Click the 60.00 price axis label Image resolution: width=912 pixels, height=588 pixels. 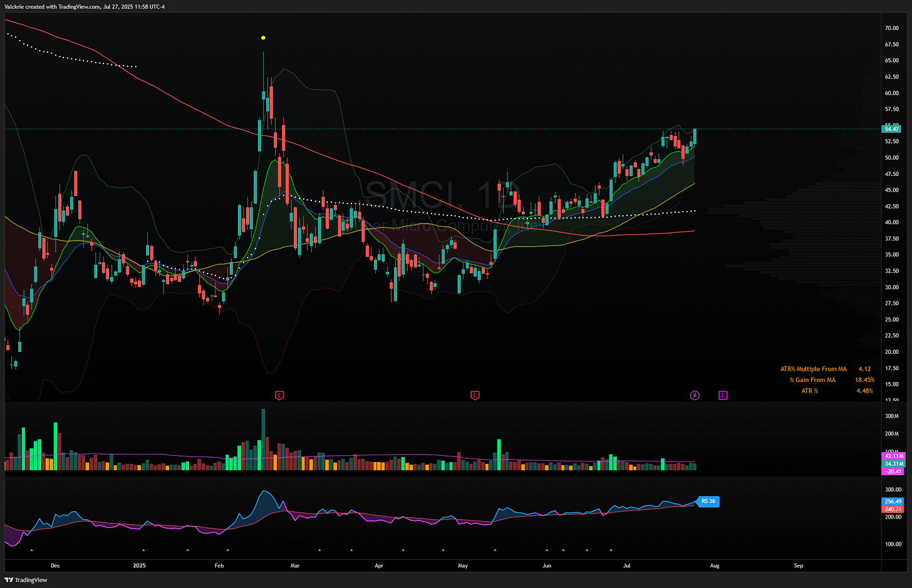[x=892, y=93]
